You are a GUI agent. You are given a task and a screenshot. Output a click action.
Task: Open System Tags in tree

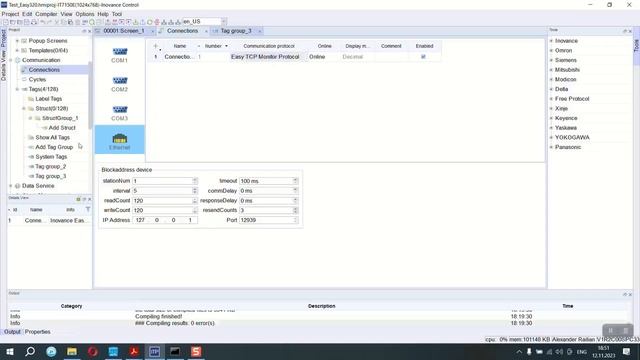[x=51, y=157]
